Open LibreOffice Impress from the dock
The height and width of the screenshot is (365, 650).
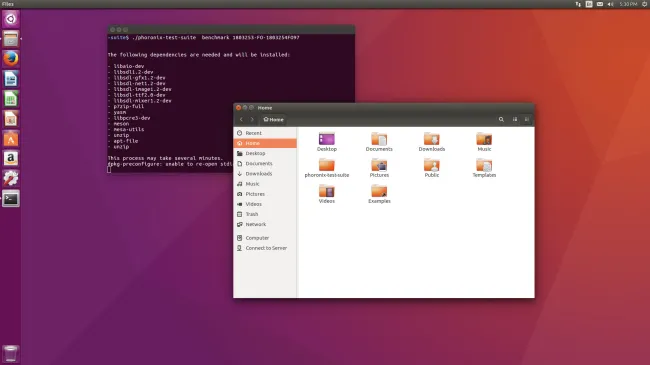click(11, 119)
